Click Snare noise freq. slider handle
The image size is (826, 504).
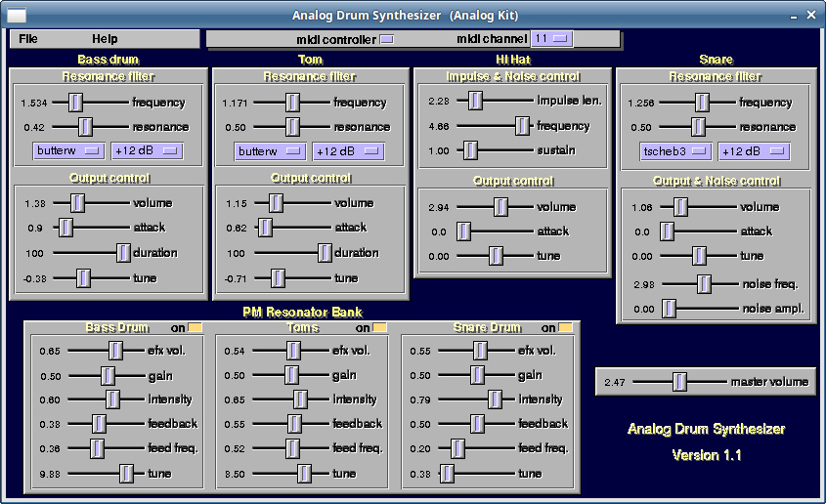coord(704,284)
